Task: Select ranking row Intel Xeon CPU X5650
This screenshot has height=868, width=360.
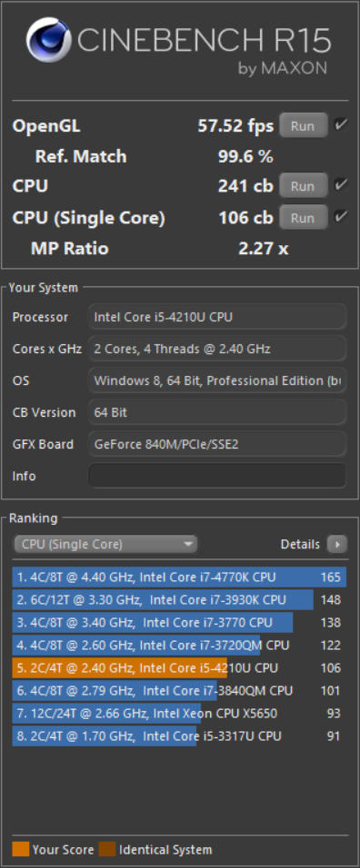Action: pos(179,714)
